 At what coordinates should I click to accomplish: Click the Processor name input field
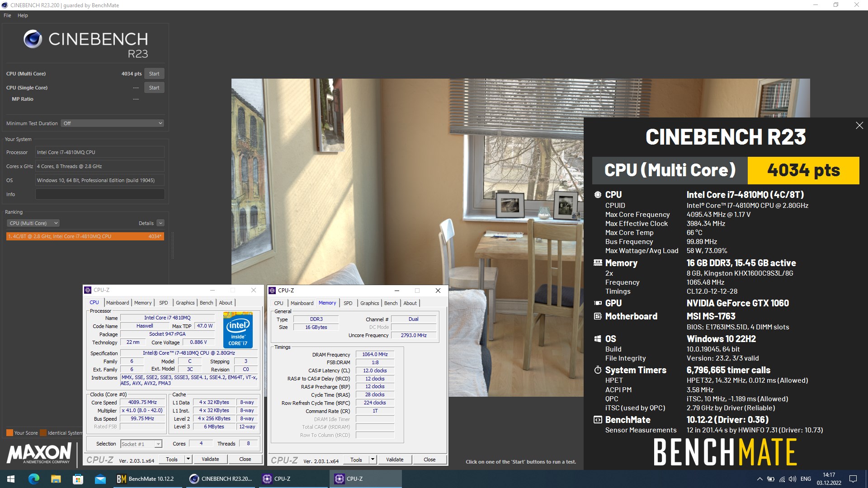point(100,152)
